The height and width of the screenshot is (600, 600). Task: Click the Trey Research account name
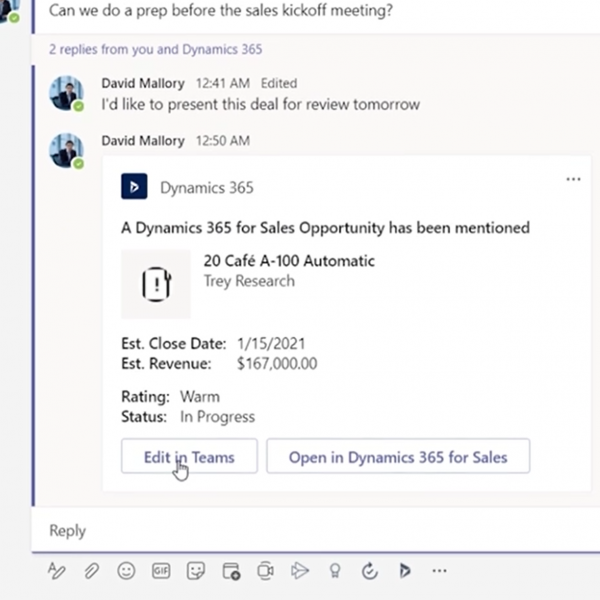(249, 281)
